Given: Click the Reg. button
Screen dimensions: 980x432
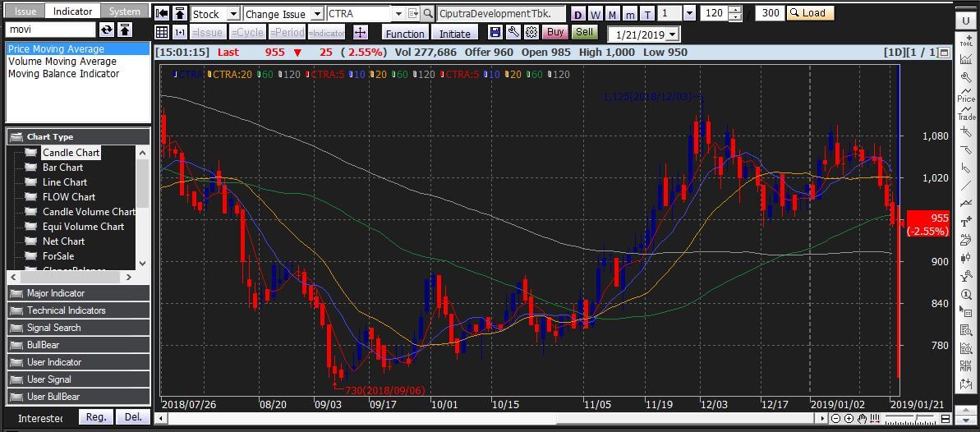Looking at the screenshot, I should pyautogui.click(x=95, y=417).
